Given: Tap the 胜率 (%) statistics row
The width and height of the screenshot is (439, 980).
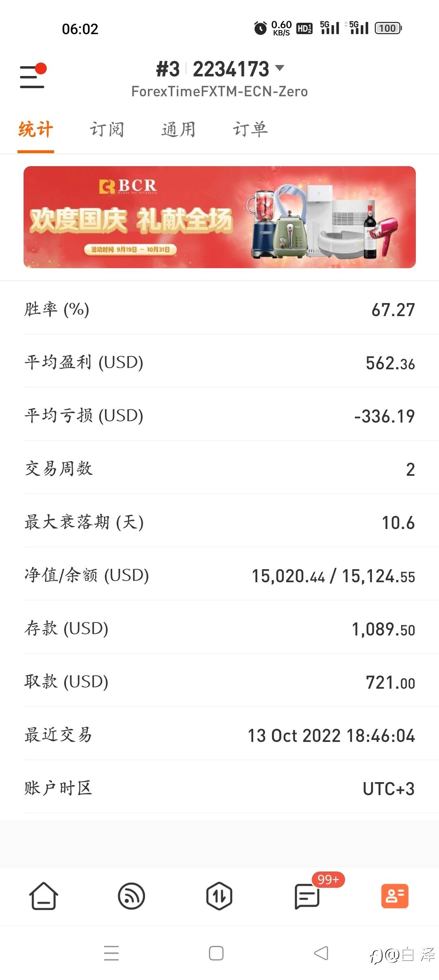Looking at the screenshot, I should 219,310.
